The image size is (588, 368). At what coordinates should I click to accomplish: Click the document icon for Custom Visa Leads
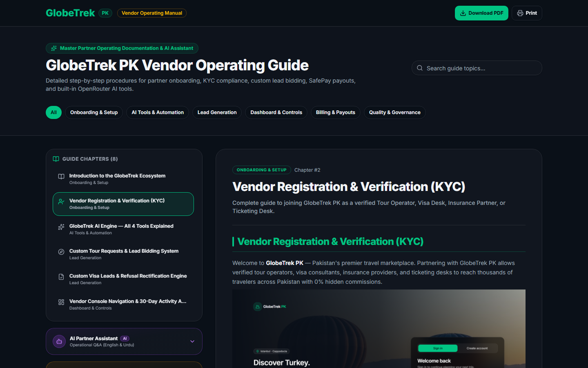tap(61, 277)
